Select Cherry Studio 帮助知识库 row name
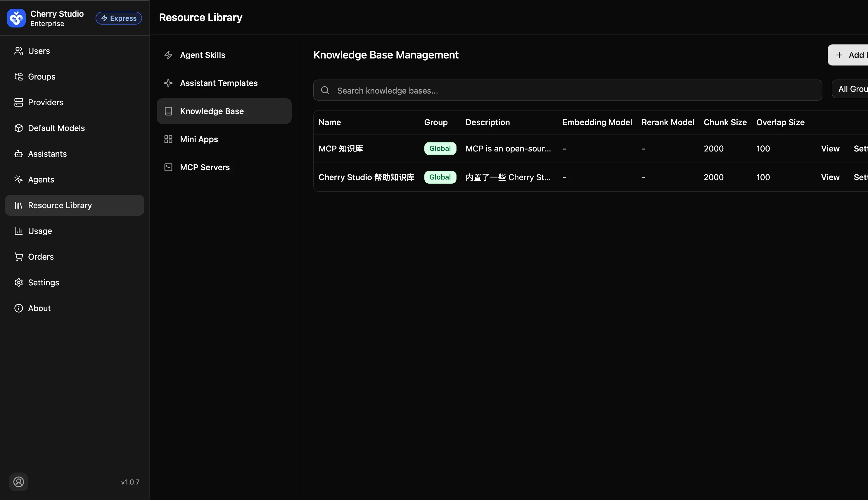 [366, 177]
